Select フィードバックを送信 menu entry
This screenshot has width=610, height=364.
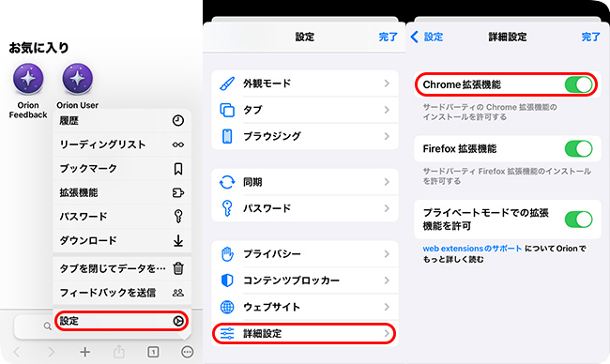122,293
